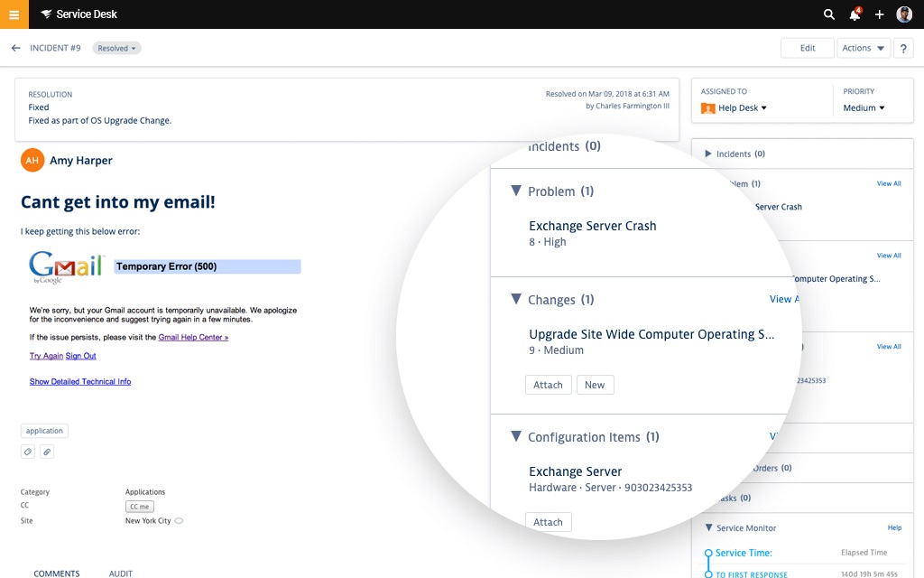Click the paperclip attachment icon
Image resolution: width=924 pixels, height=578 pixels.
[47, 451]
